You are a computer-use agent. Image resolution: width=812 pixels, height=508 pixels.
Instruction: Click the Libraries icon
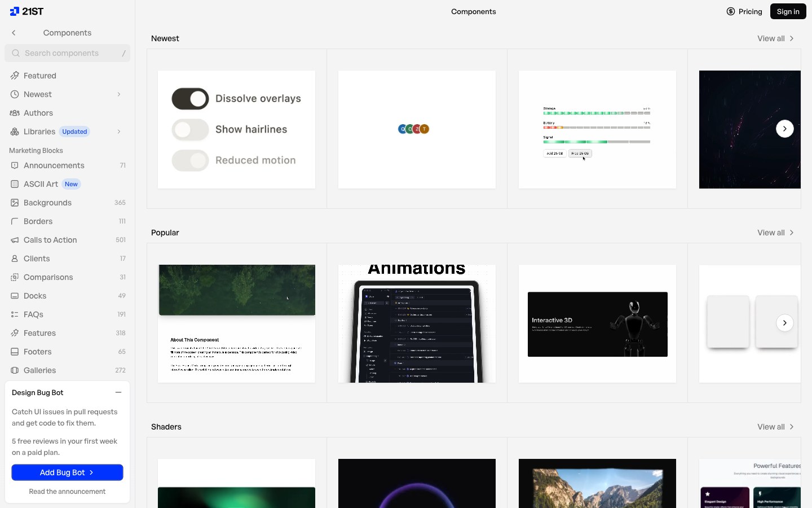click(15, 132)
